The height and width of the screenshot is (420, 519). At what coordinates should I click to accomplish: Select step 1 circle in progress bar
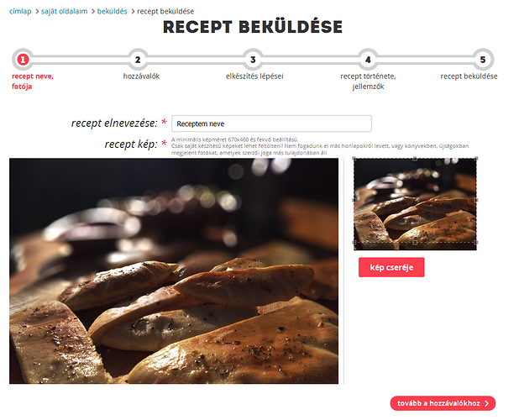tap(23, 60)
